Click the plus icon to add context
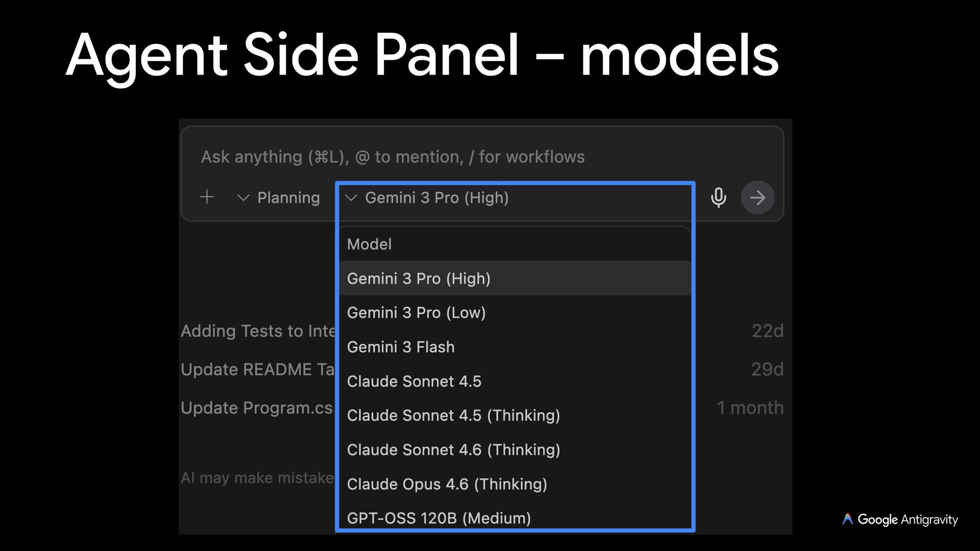The image size is (980, 551). [x=207, y=197]
